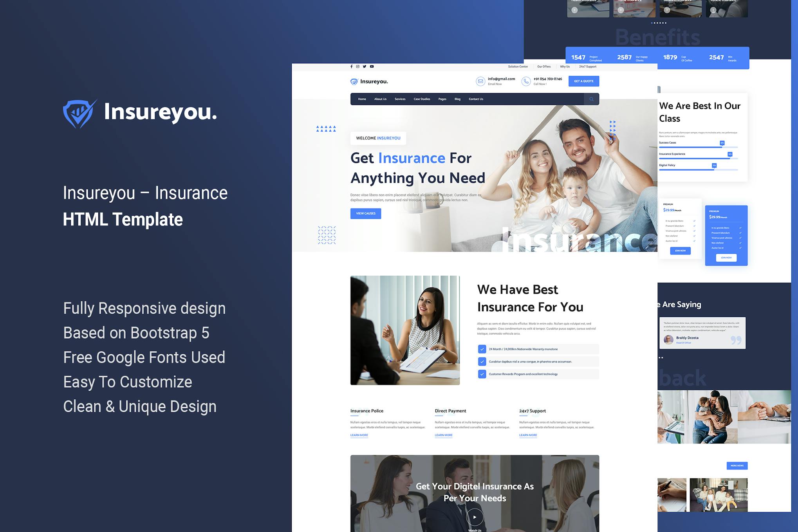
Task: Follow Learn More under Direct Payment
Action: click(443, 435)
